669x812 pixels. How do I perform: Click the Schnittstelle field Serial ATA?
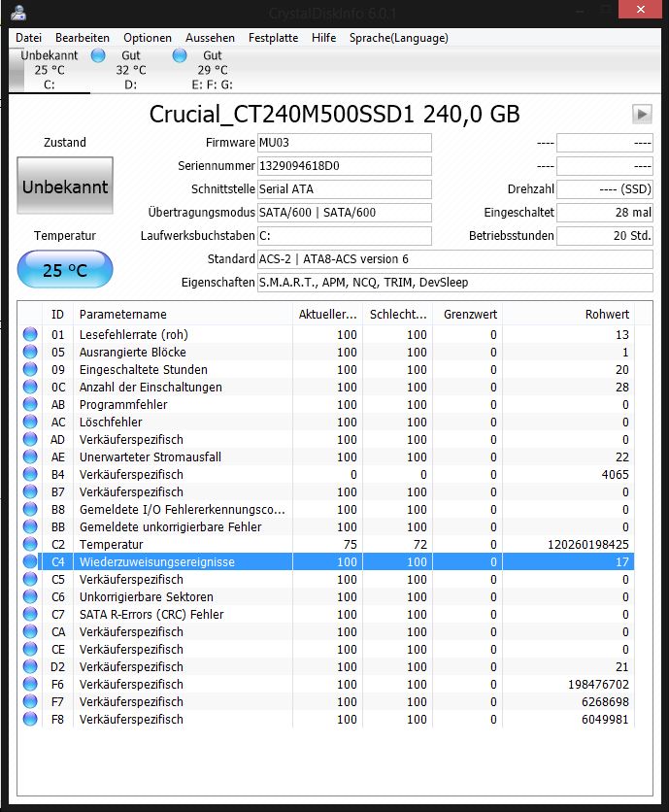(345, 189)
